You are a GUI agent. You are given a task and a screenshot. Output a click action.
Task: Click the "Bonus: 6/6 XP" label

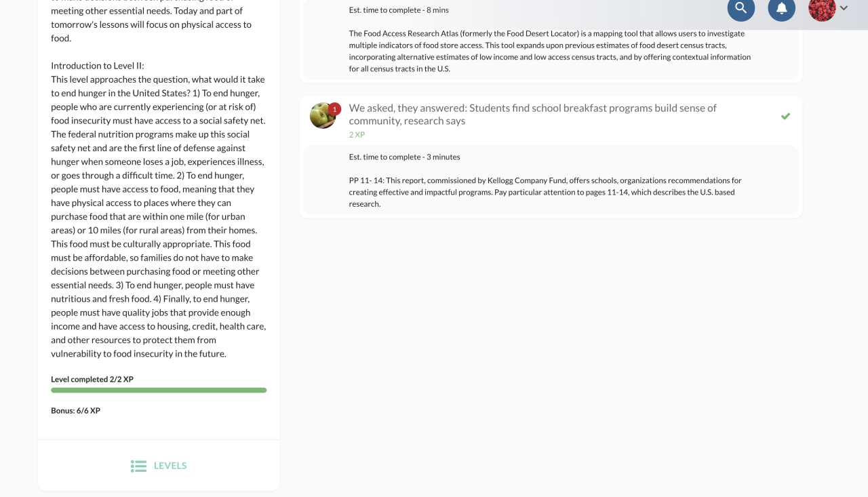(x=75, y=411)
